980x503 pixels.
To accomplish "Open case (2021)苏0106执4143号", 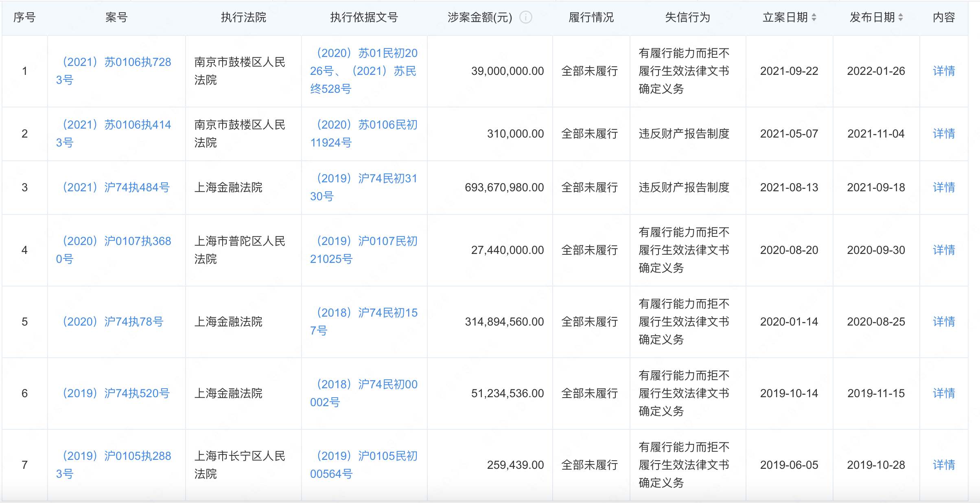I will [x=114, y=133].
